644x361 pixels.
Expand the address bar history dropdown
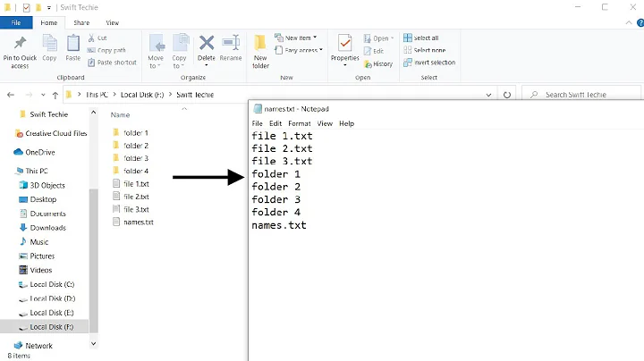(488, 95)
